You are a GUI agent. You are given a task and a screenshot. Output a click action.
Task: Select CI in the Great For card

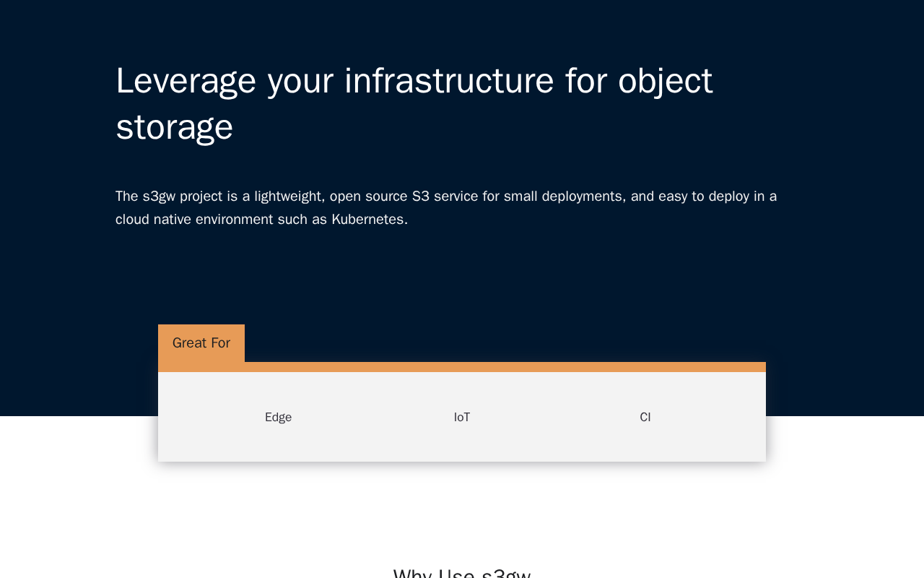tap(645, 417)
